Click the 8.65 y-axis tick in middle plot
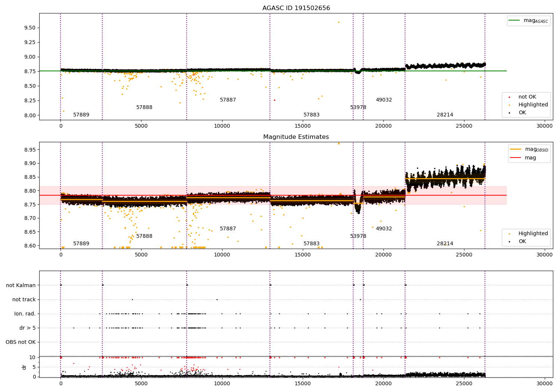Image resolution: width=560 pixels, height=392 pixels. click(30, 232)
